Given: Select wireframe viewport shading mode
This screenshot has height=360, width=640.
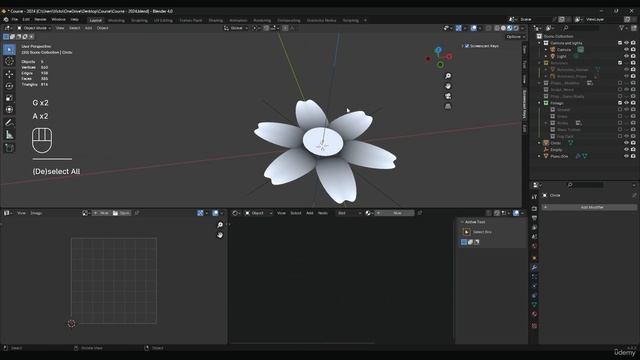Looking at the screenshot, I should coord(497,28).
